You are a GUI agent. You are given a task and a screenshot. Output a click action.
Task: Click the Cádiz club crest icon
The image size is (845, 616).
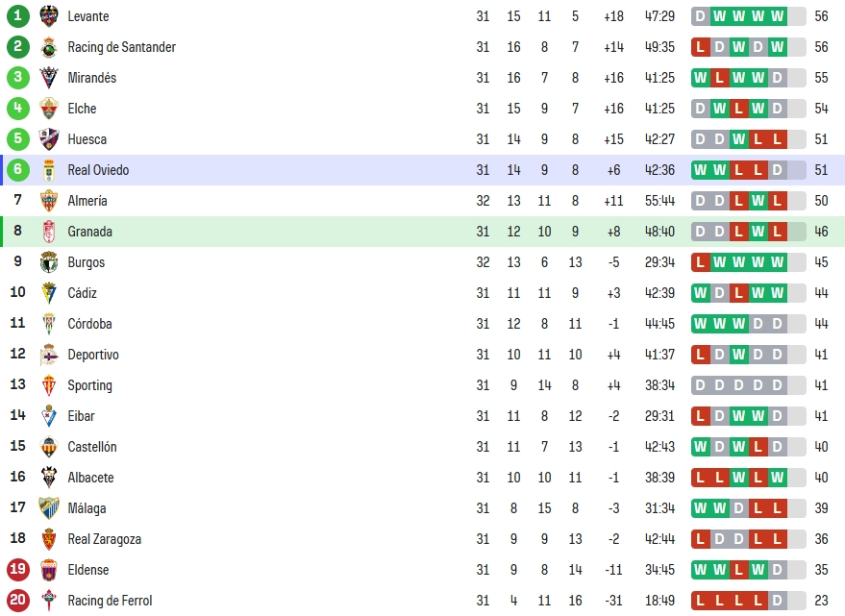click(48, 293)
